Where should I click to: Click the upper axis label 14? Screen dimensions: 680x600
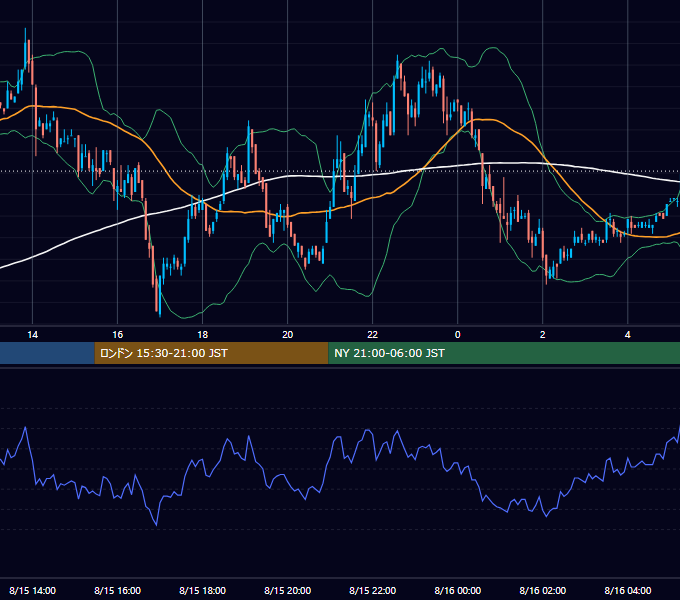33,335
